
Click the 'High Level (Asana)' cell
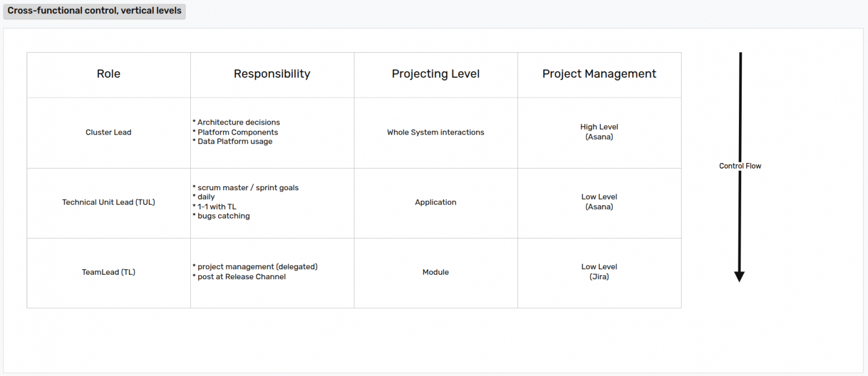(599, 132)
